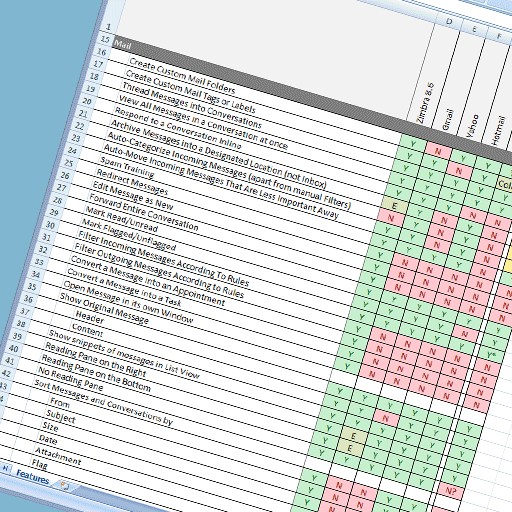Select 'Show snippets of messages in List View'
This screenshot has width=512, height=512.
pyautogui.click(x=124, y=354)
